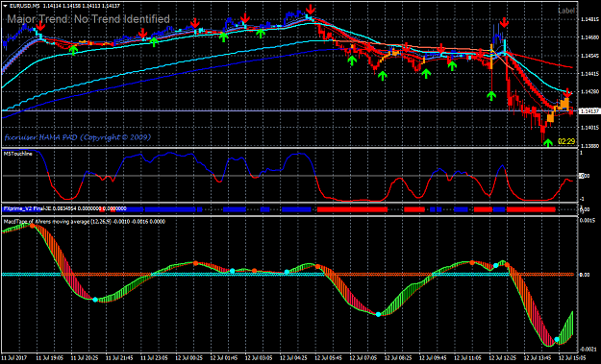601x364 pixels.
Task: Click the 1.14545 price scale label
Action: (x=589, y=56)
